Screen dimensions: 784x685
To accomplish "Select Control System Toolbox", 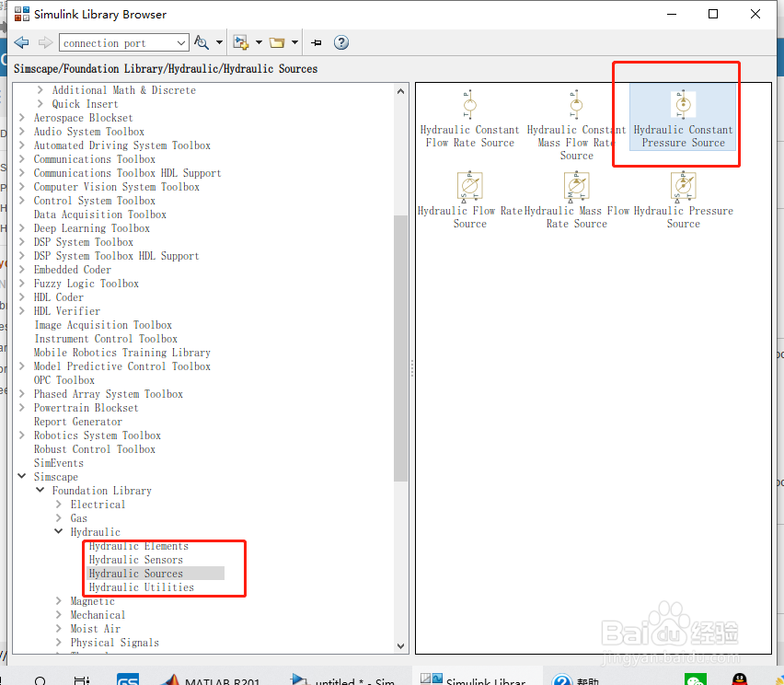I will point(95,200).
